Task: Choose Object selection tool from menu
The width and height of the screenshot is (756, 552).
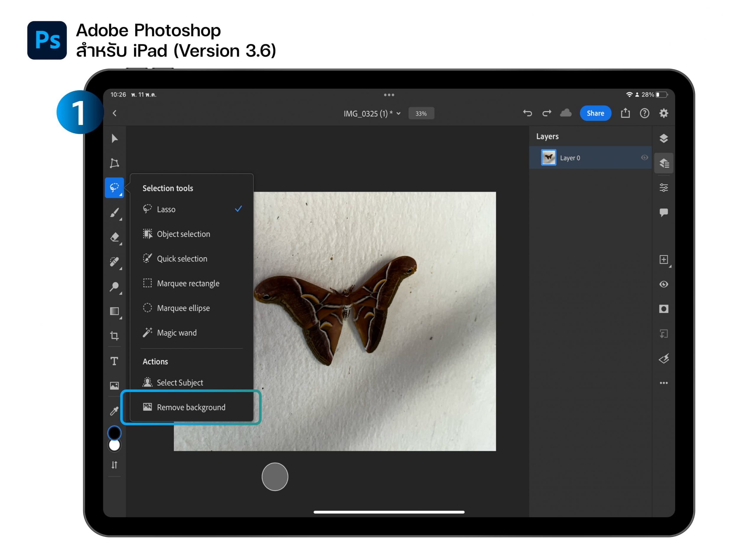Action: [x=183, y=234]
